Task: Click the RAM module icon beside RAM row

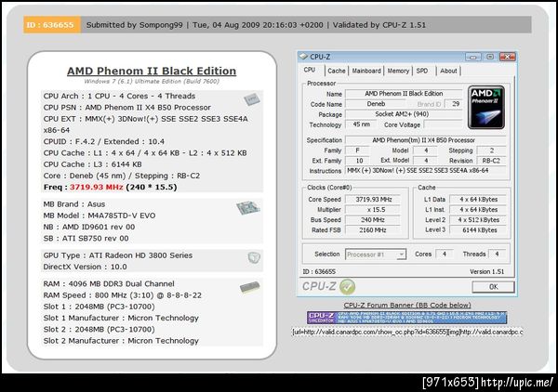Action: (x=250, y=287)
